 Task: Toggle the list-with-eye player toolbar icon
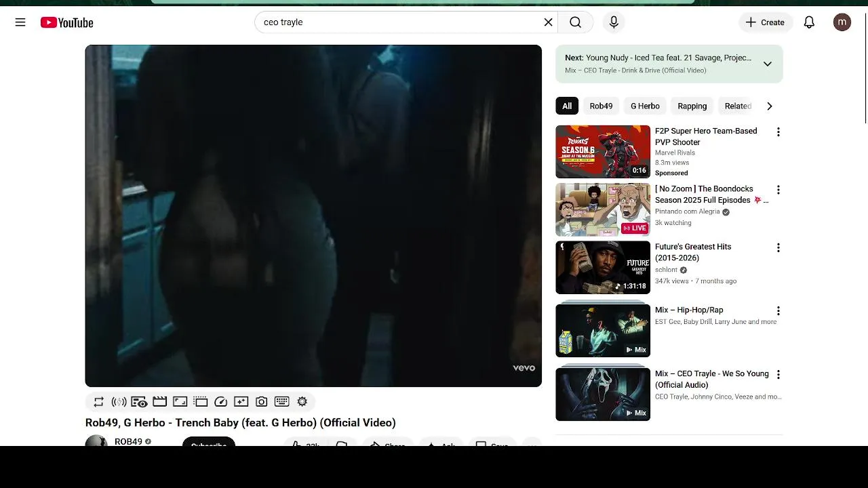click(x=139, y=402)
